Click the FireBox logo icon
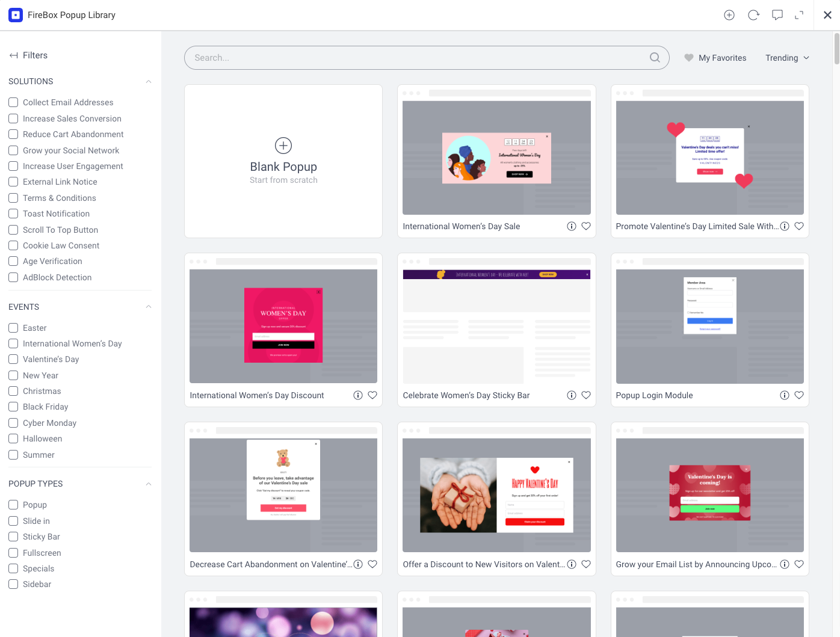 pos(16,15)
